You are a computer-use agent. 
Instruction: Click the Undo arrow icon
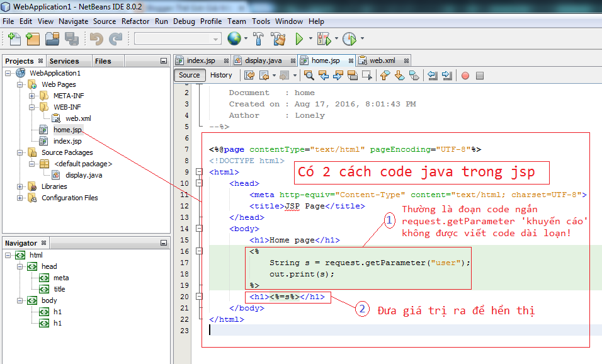pyautogui.click(x=96, y=38)
